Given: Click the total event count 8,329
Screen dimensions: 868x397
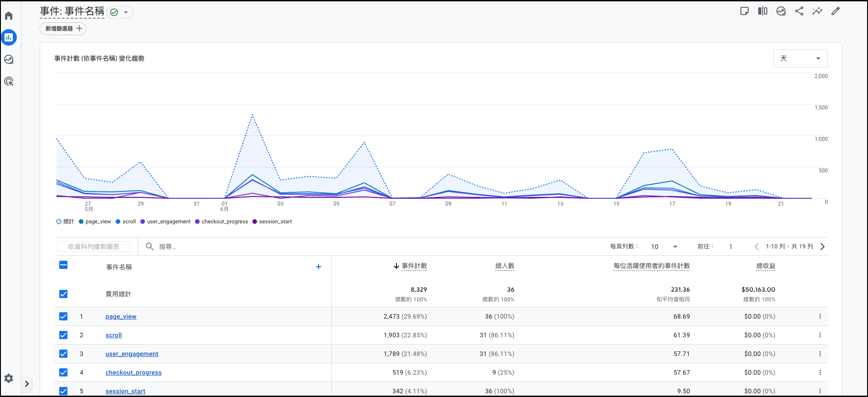Looking at the screenshot, I should 419,289.
